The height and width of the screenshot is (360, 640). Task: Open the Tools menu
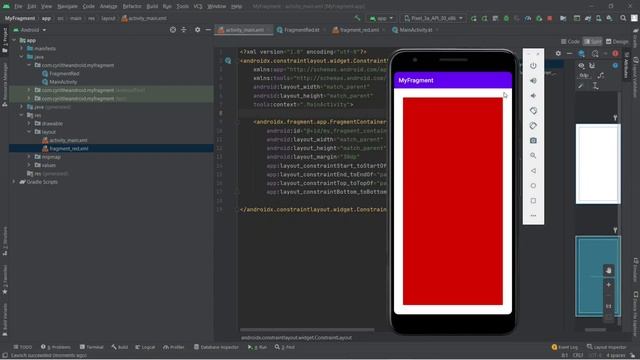[x=182, y=6]
